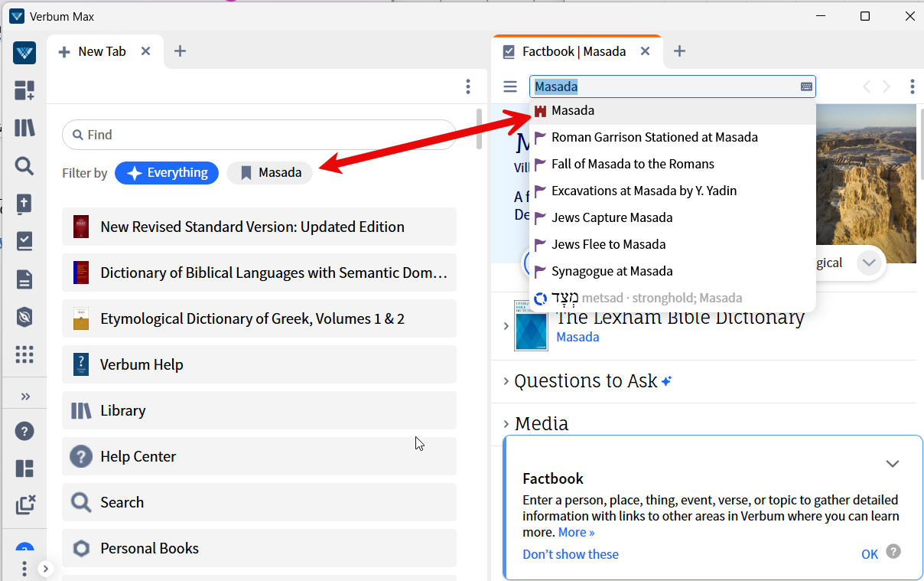
Task: Close the New Tab tab
Action: click(x=145, y=51)
